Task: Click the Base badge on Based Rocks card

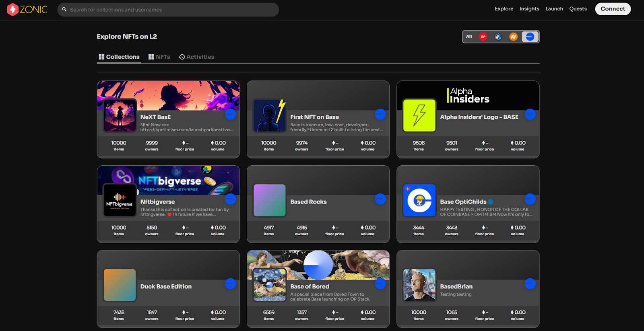Action: [x=380, y=199]
